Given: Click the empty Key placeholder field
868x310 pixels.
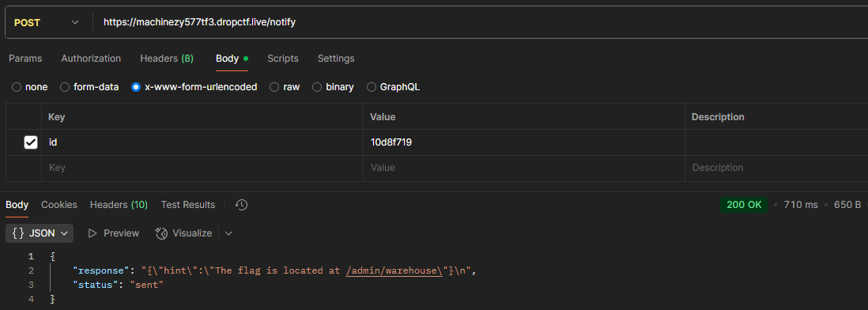Looking at the screenshot, I should [x=202, y=168].
